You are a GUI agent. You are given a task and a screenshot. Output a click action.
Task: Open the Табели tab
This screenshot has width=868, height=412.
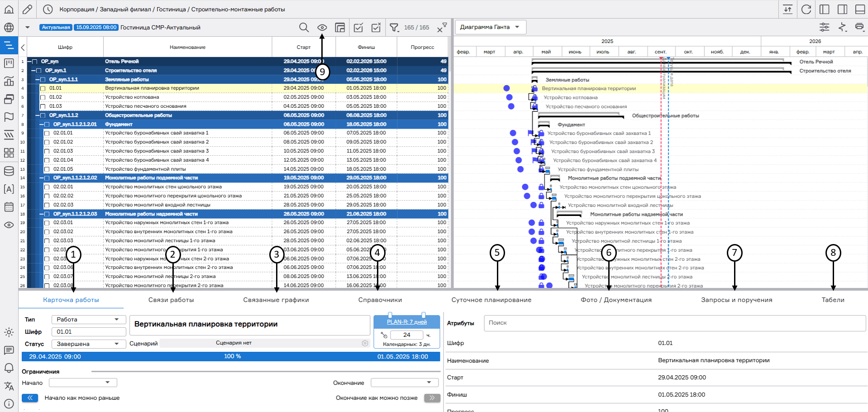coord(833,300)
